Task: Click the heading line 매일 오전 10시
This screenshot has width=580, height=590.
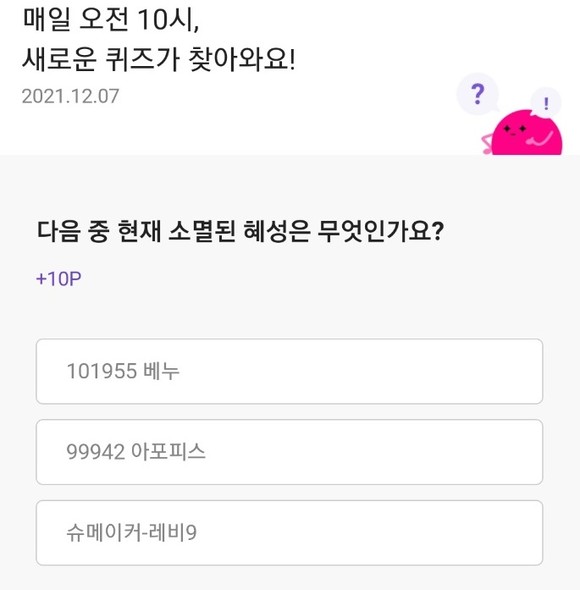Action: point(111,19)
